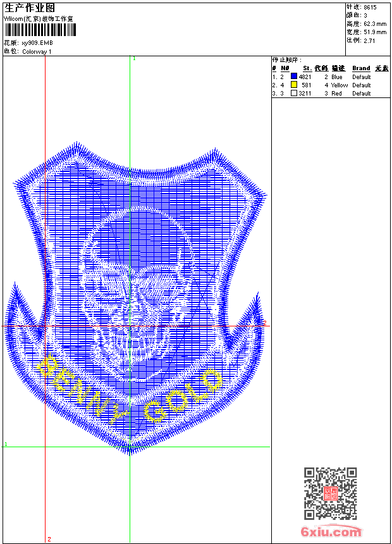
Task: Click the Blue description text
Action: click(x=336, y=77)
